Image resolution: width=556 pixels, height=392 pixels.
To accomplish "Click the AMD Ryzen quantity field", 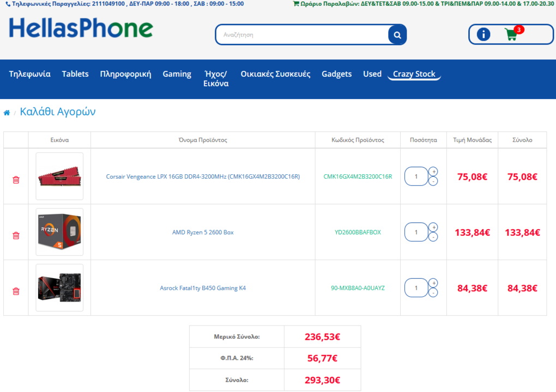I will pos(416,232).
